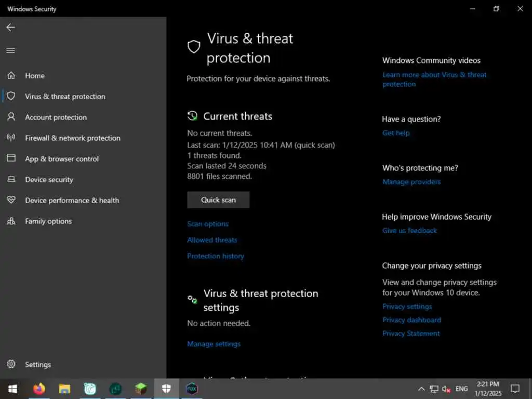Click the protection settings gears icon
Image resolution: width=532 pixels, height=399 pixels.
click(x=192, y=299)
